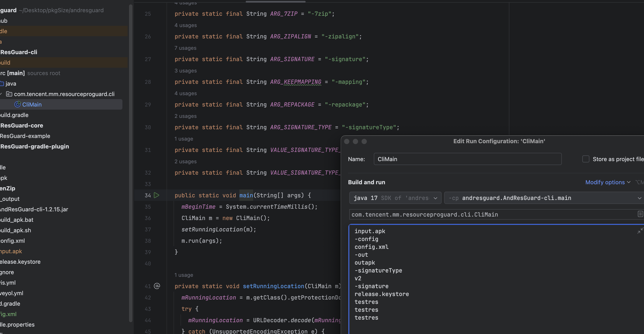This screenshot has width=644, height=334.
Task: Click the build folder icon in sidebar
Action: 5,62
